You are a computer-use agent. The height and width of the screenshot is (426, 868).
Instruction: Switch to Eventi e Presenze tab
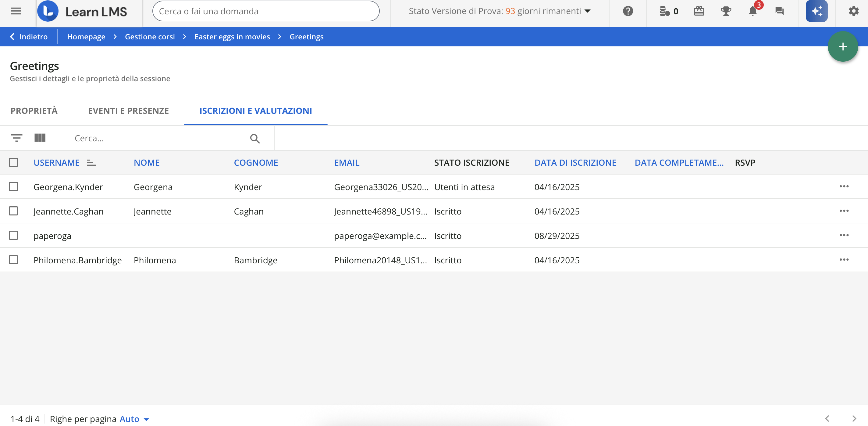point(128,111)
